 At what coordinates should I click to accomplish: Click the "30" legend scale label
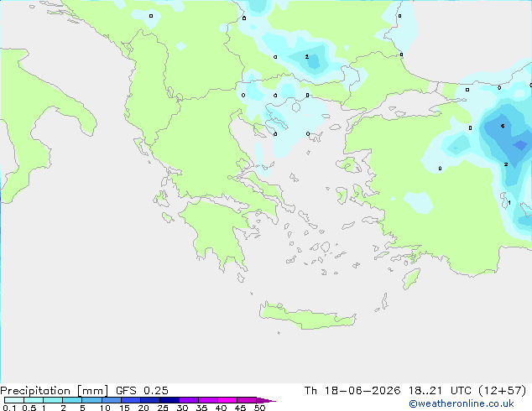click(x=182, y=408)
